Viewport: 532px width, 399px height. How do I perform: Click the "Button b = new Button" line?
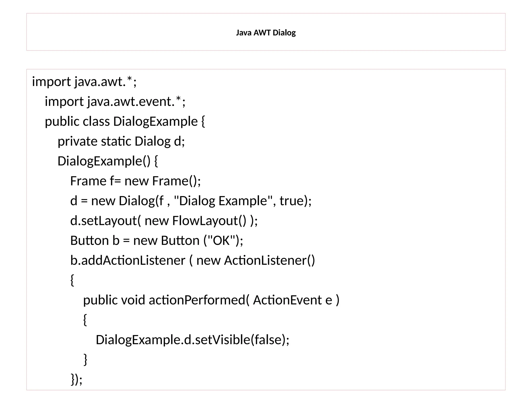point(157,241)
